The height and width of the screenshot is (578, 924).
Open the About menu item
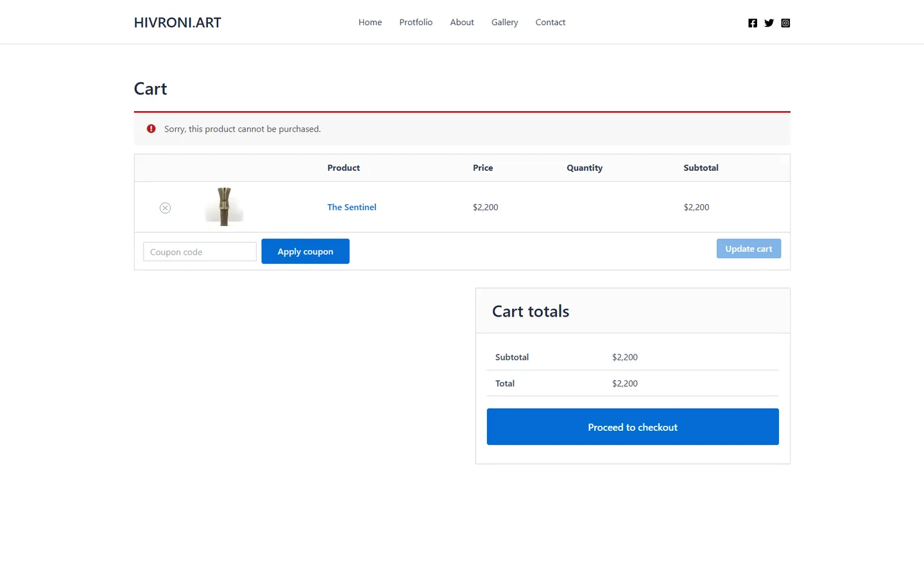click(x=462, y=22)
